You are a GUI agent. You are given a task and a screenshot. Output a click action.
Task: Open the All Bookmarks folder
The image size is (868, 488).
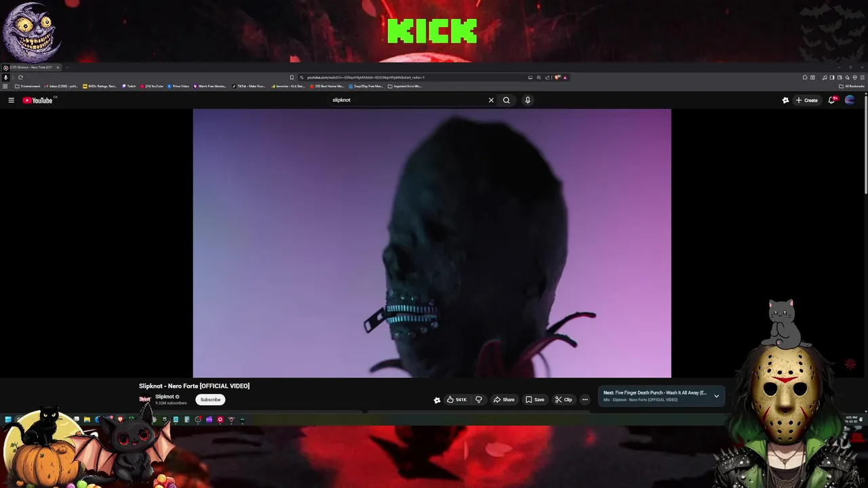[x=852, y=86]
